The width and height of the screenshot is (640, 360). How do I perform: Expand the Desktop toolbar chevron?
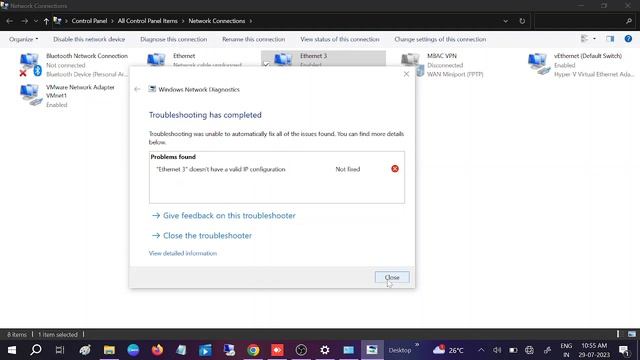point(417,345)
